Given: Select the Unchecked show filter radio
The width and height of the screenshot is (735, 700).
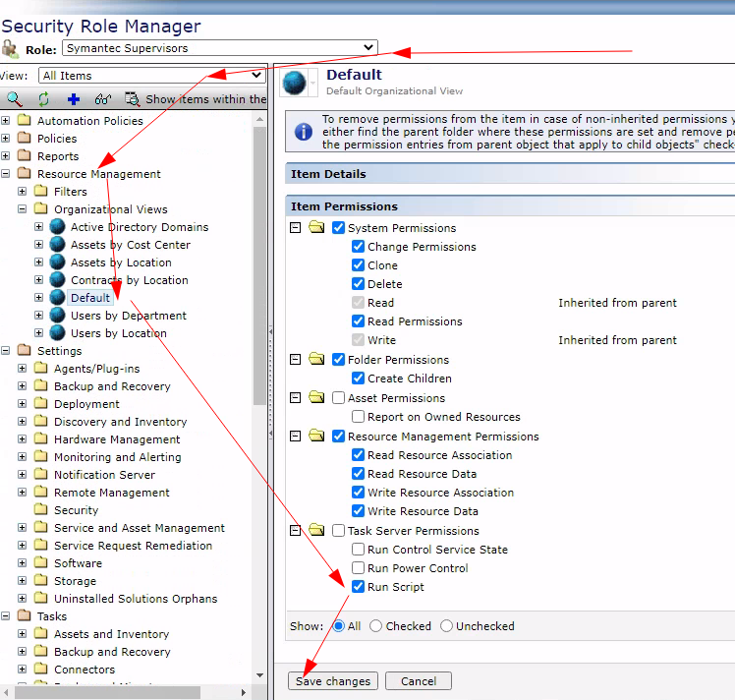Looking at the screenshot, I should (x=447, y=626).
